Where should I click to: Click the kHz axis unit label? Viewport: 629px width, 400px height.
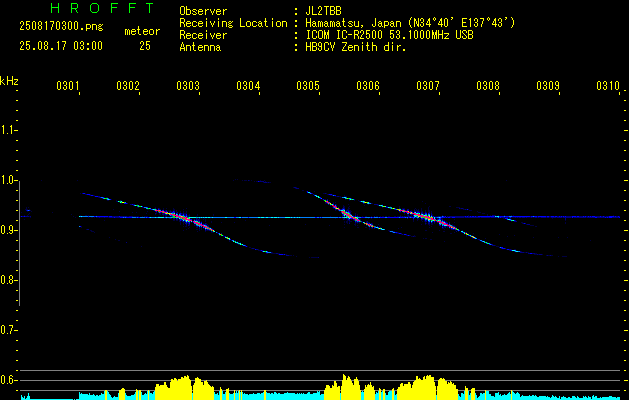(9, 81)
